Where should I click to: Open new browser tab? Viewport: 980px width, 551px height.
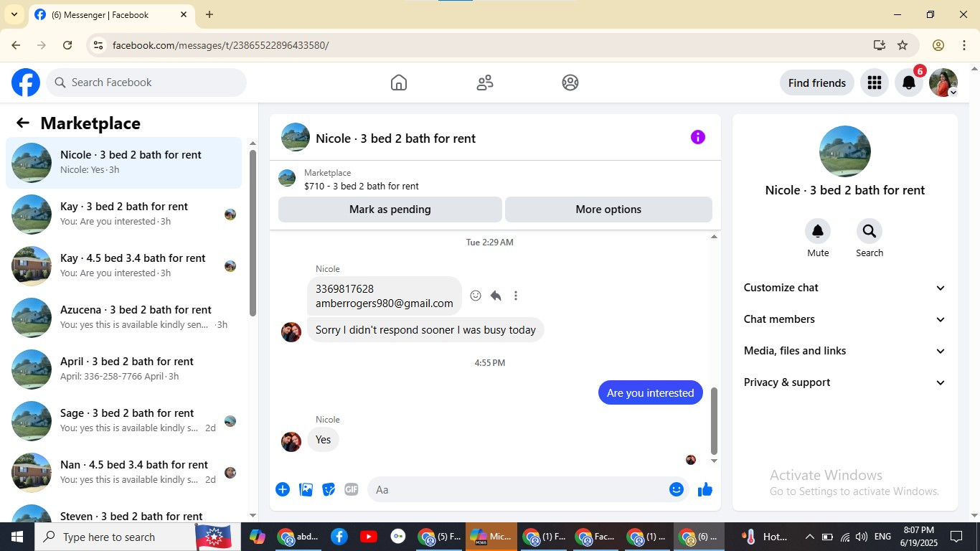click(209, 14)
